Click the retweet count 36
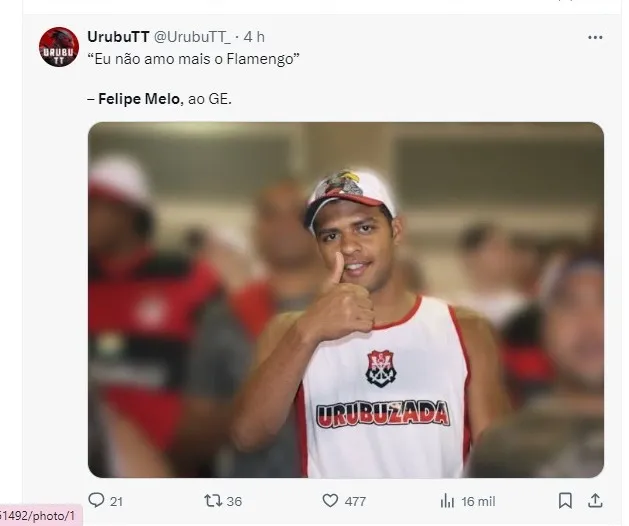The height and width of the screenshot is (526, 629). pos(234,501)
